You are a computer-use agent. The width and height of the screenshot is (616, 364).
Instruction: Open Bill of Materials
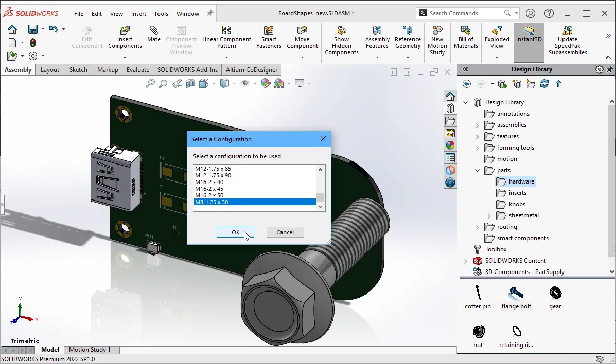coord(466,31)
